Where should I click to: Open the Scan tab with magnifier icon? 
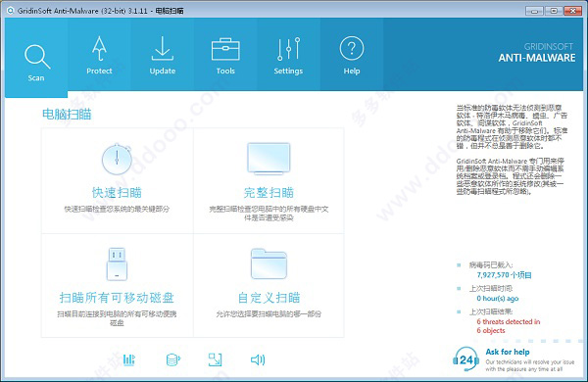(x=36, y=58)
